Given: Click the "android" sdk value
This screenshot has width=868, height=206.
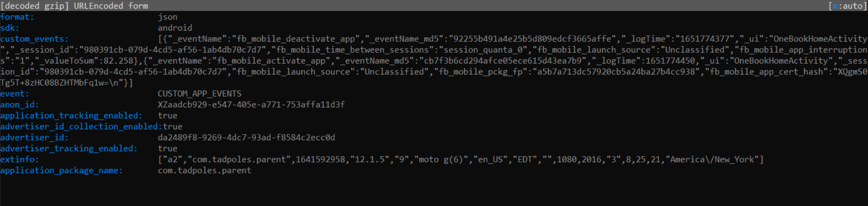Looking at the screenshot, I should point(175,28).
